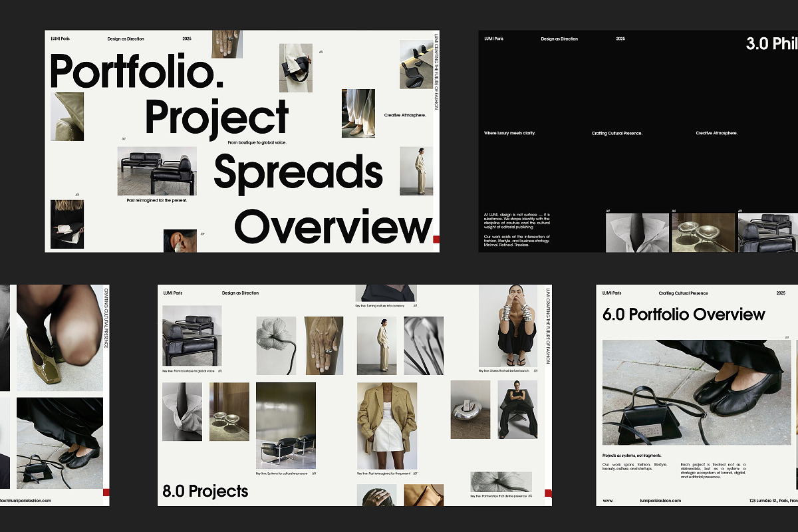
Task: Select "Key line: Systems for cultural resonance" caption
Action: coord(283,474)
